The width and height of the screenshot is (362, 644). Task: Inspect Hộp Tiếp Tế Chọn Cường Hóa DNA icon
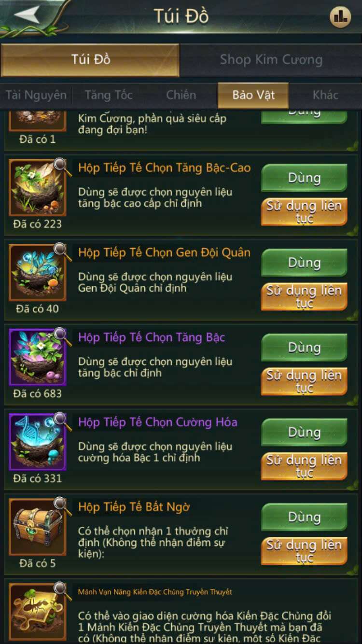[x=38, y=442]
